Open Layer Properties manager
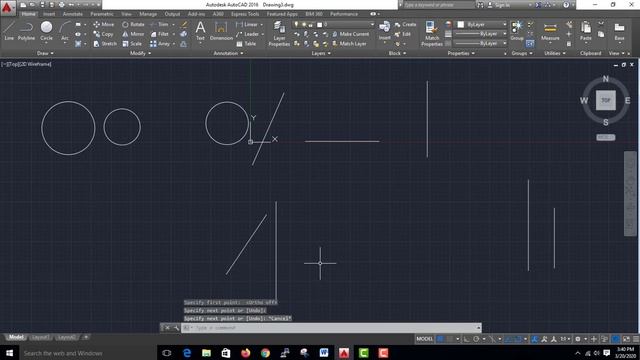The height and width of the screenshot is (360, 640). (279, 33)
